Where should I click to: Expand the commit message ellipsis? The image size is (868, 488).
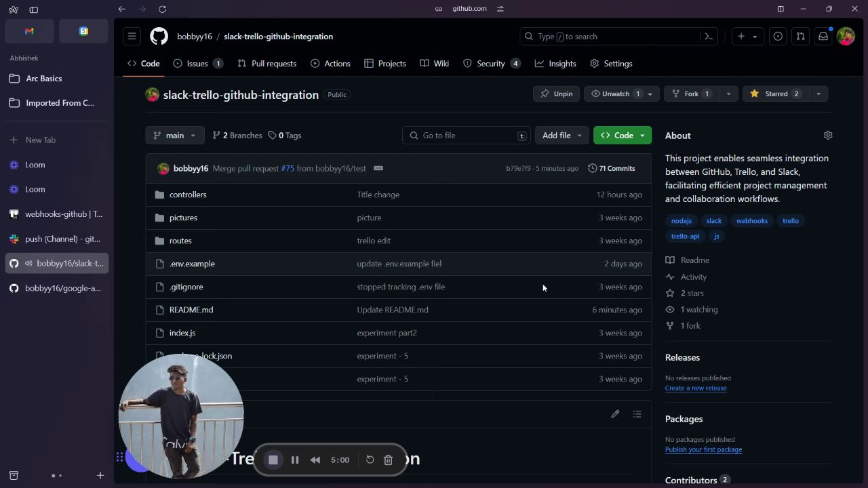[378, 168]
